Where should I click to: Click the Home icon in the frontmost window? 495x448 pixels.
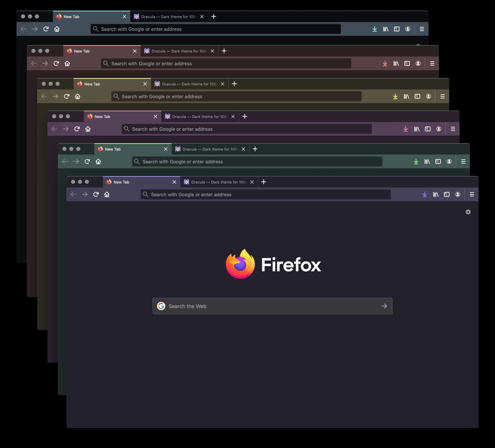(107, 194)
